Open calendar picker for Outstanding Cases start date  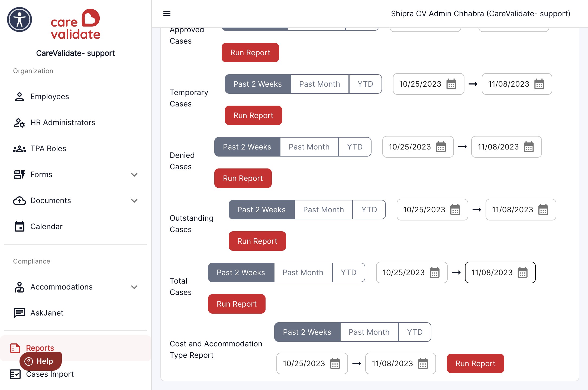455,210
